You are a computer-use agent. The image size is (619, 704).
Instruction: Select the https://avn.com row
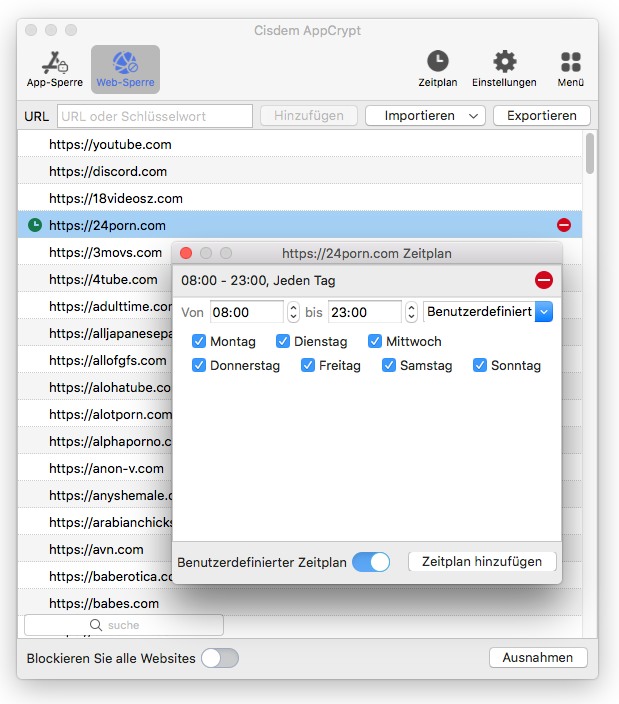[95, 549]
